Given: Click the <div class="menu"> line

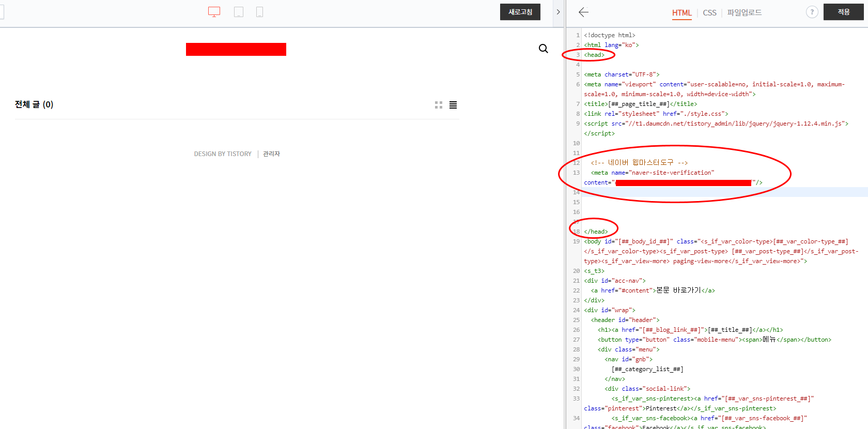Looking at the screenshot, I should pos(629,349).
